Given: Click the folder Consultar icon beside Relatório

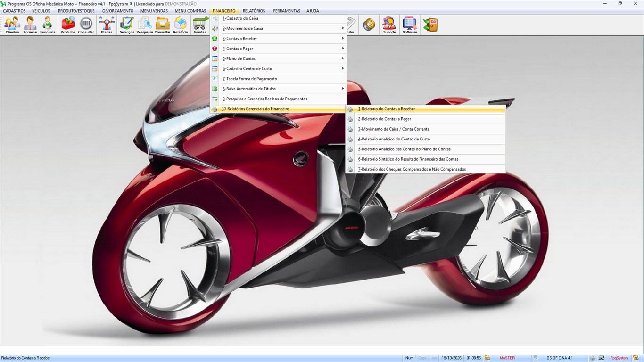Looking at the screenshot, I should [163, 25].
